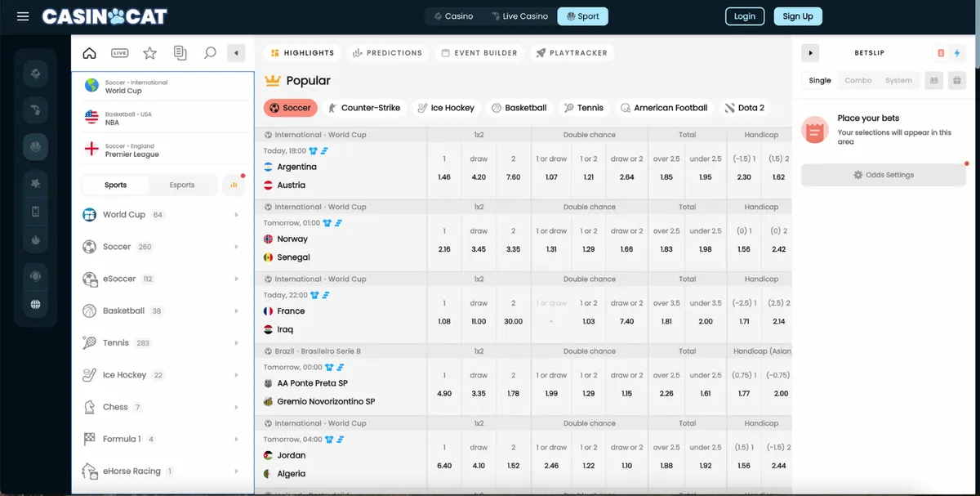Select the Basketball filter chip
Image resolution: width=980 pixels, height=496 pixels.
pos(519,108)
